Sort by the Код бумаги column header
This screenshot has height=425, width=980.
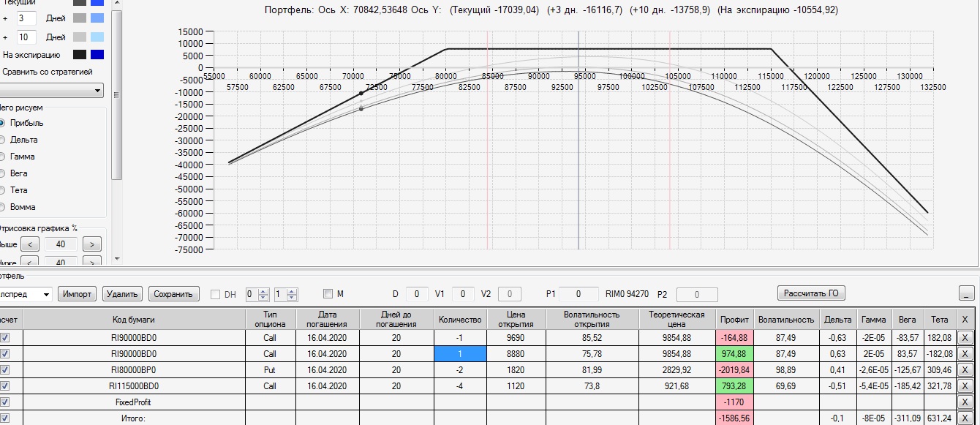pos(135,319)
